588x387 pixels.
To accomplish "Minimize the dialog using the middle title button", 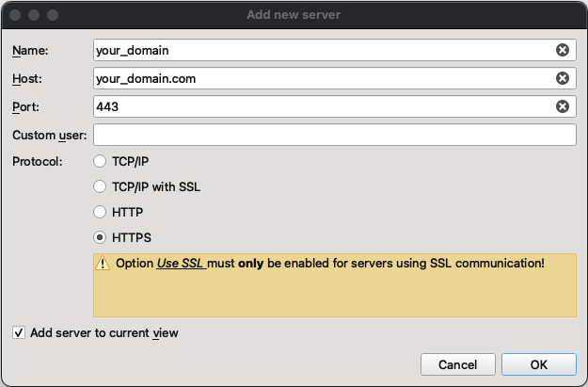I will [x=34, y=15].
